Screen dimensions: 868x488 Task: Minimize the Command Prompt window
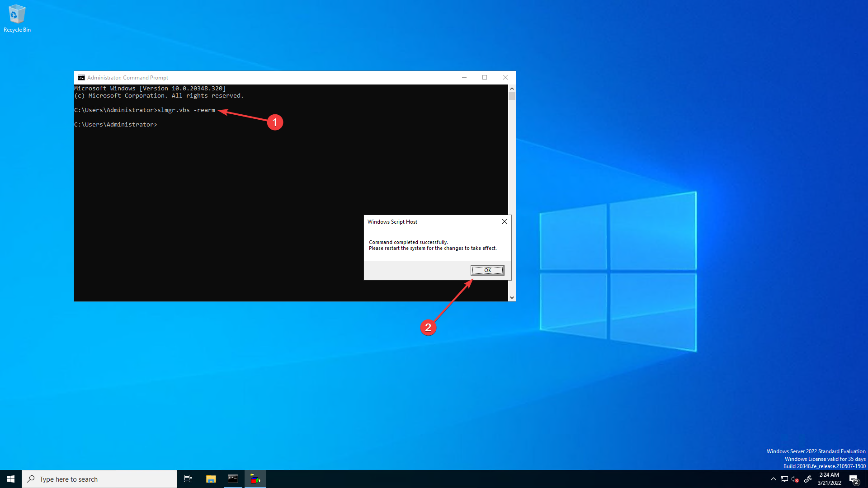click(464, 78)
